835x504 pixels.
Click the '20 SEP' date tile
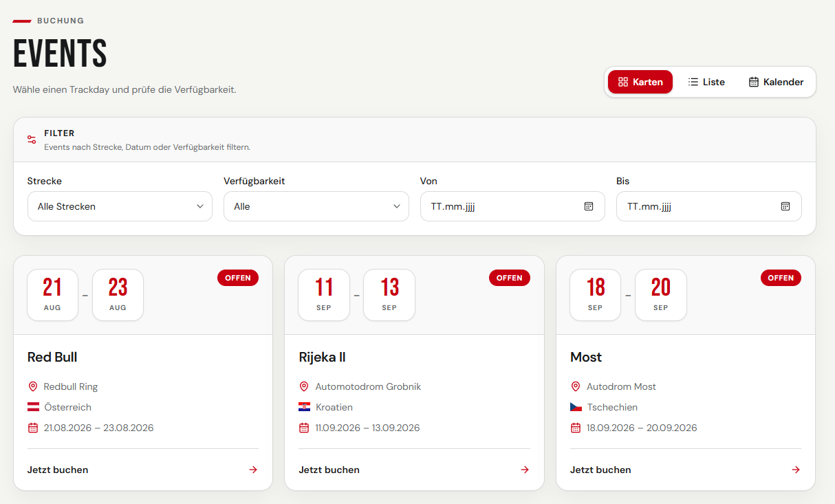[660, 295]
